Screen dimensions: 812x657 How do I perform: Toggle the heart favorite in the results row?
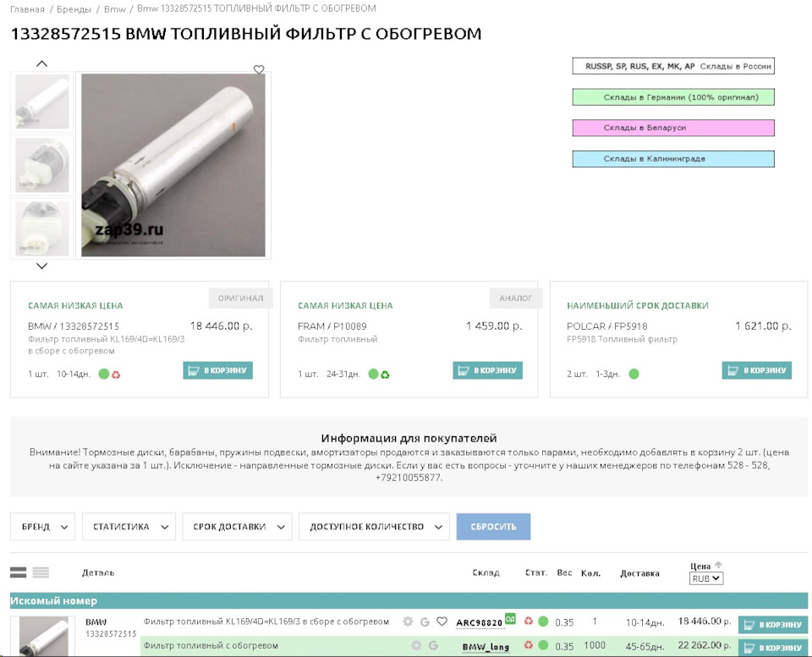click(x=442, y=621)
